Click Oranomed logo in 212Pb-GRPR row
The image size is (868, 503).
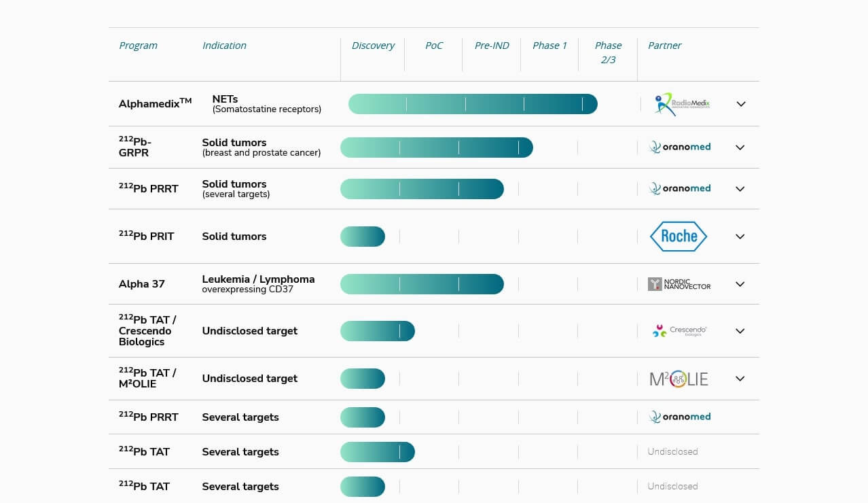[680, 147]
